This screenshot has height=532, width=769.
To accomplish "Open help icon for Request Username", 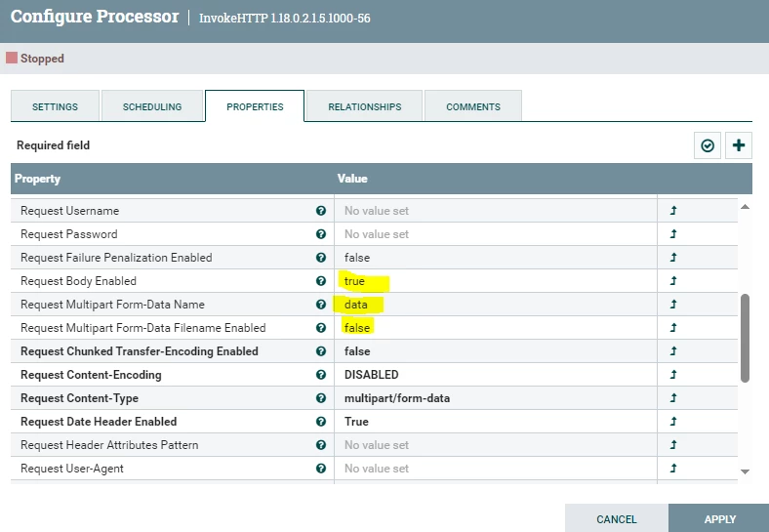I will point(321,211).
